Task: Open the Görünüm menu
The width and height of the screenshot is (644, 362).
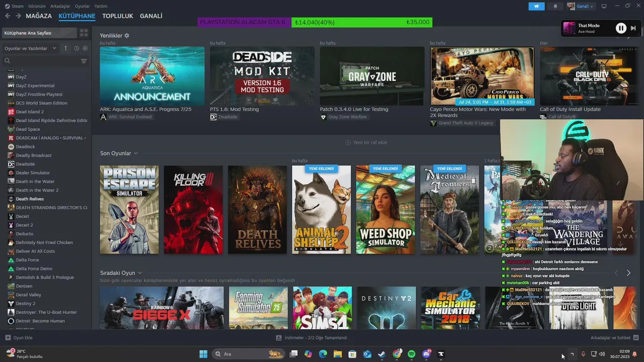Action: [37, 6]
